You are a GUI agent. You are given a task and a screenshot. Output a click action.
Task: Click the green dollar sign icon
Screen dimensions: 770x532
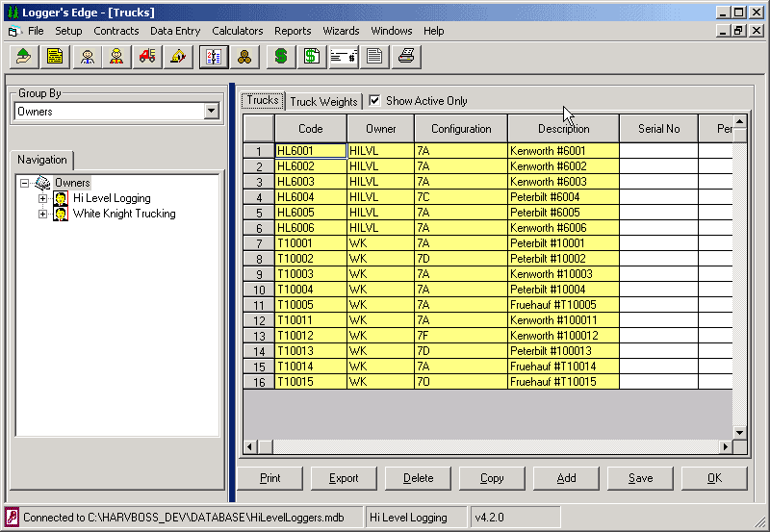click(280, 57)
